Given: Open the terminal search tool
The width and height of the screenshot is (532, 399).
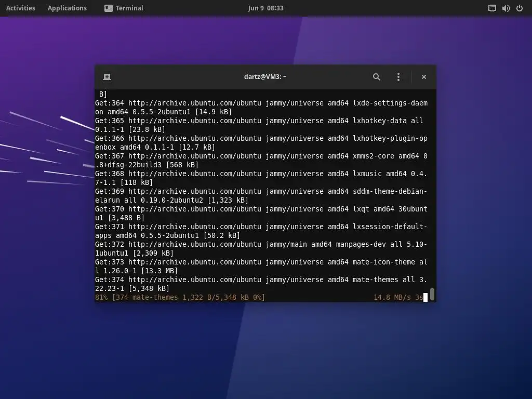Looking at the screenshot, I should (376, 77).
